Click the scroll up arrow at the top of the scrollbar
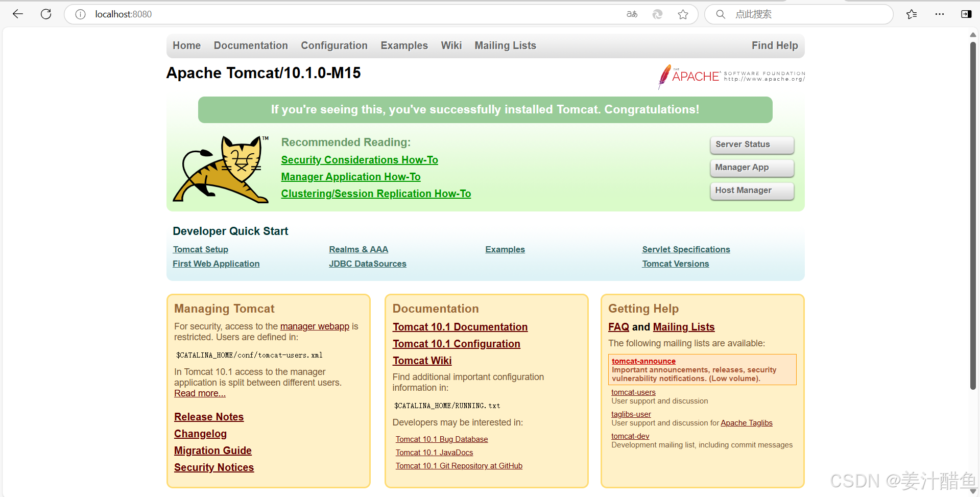 pyautogui.click(x=973, y=35)
